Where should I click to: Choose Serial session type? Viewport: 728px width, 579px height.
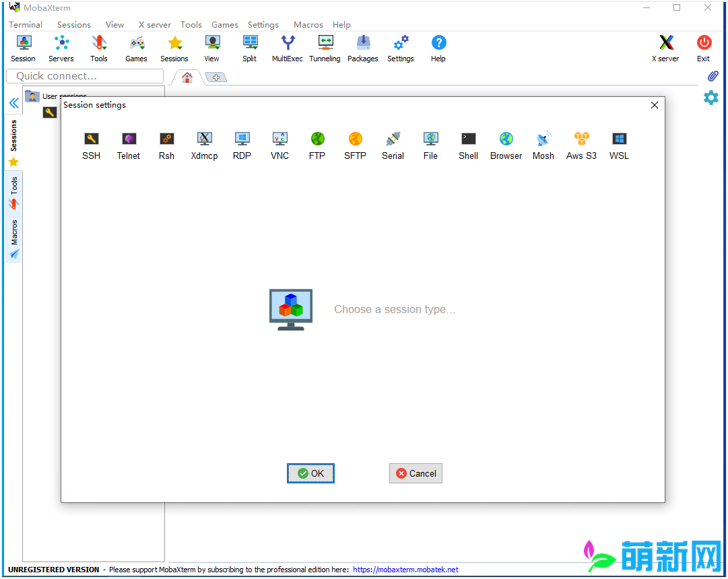point(393,146)
